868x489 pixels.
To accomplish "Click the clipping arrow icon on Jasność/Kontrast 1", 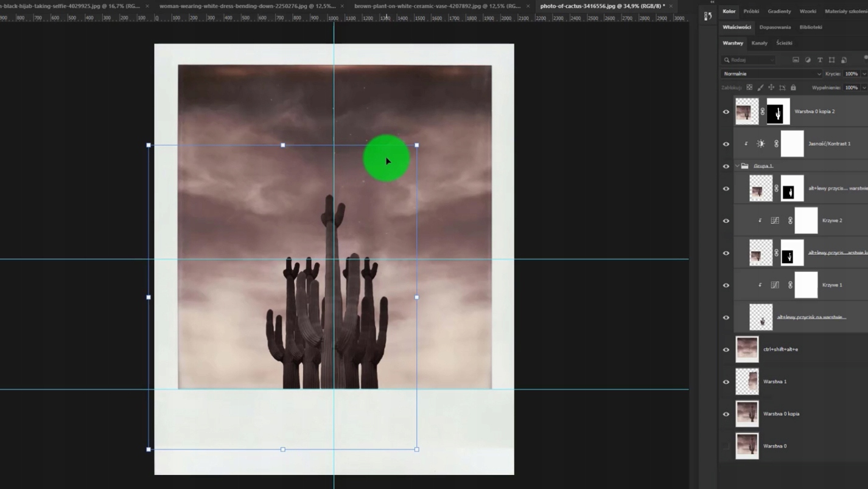I will click(746, 144).
